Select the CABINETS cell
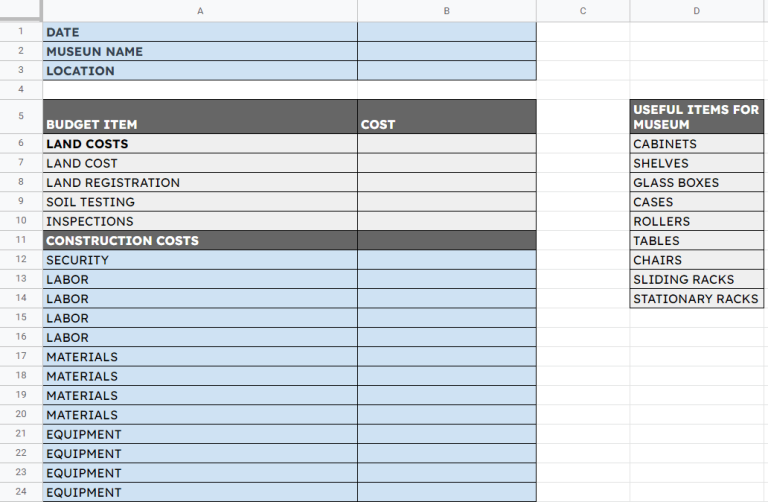This screenshot has height=502, width=768. 696,143
